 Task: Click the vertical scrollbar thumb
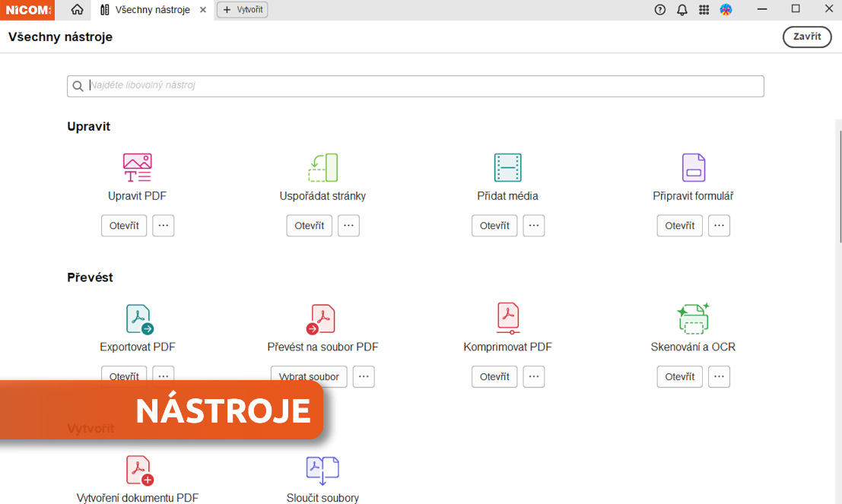click(840, 185)
